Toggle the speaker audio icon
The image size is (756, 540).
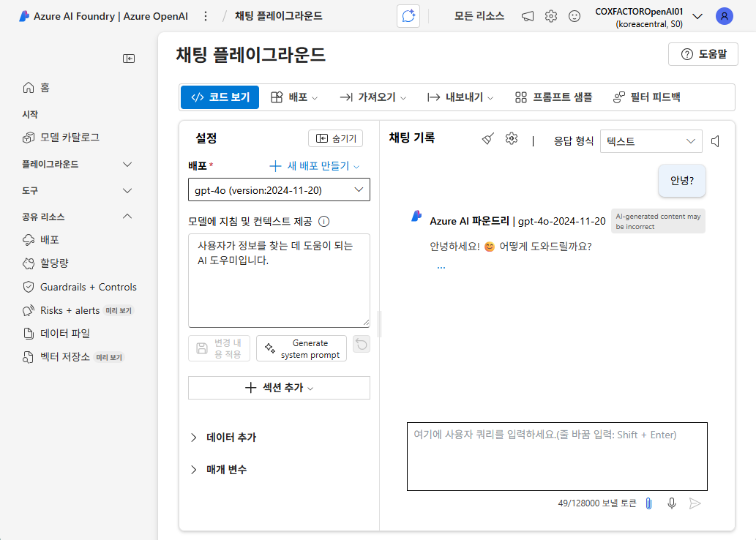tap(716, 141)
